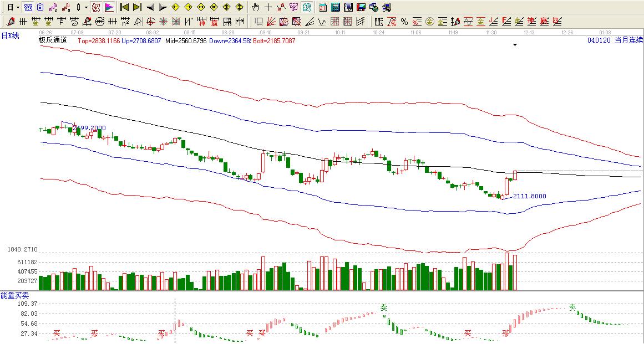Activate the crosshair cursor tool
The width and height of the screenshot is (644, 344).
[268, 7]
